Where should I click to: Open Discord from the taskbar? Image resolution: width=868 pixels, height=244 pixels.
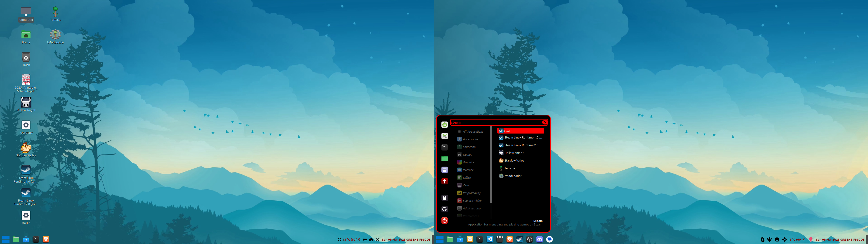pyautogui.click(x=540, y=239)
